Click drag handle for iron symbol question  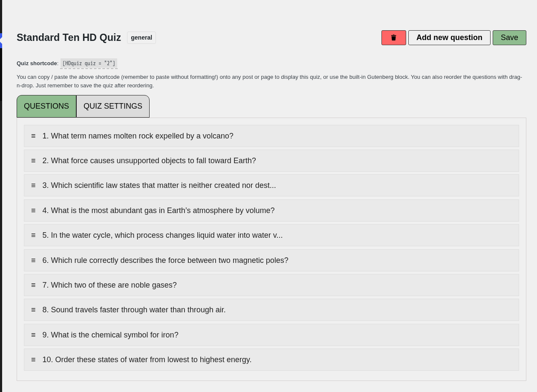pos(33,335)
